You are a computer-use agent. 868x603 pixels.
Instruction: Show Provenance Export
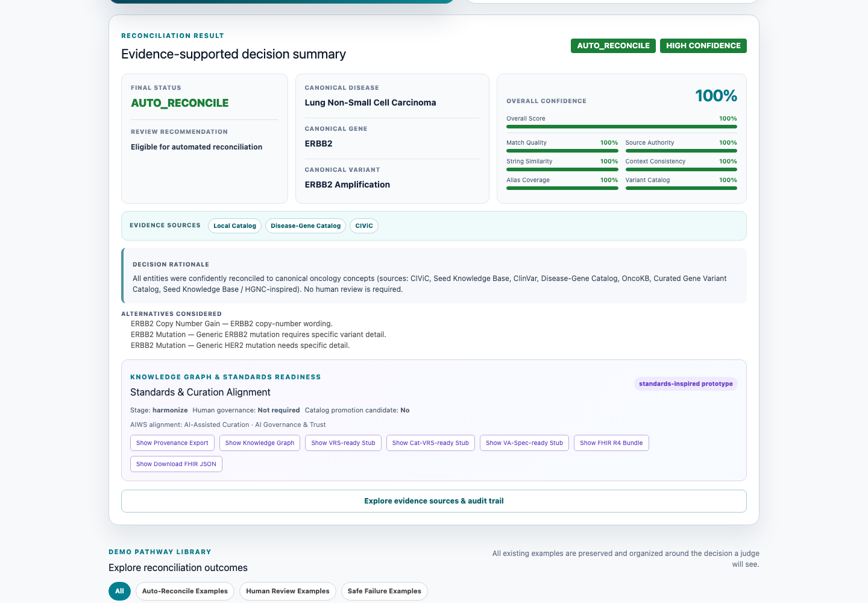(x=172, y=443)
